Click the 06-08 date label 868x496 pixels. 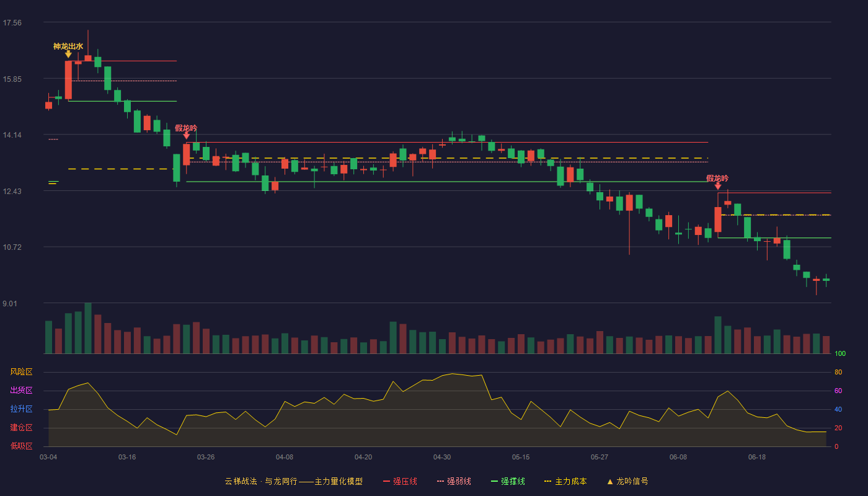tap(678, 457)
